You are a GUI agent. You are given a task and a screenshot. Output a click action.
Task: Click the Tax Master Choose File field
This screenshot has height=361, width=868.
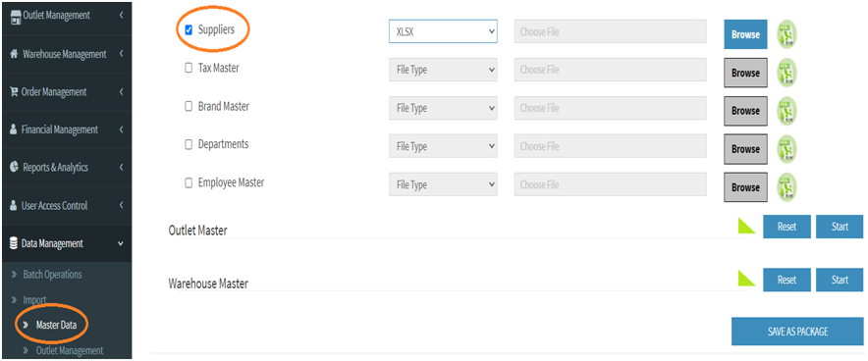tap(611, 71)
